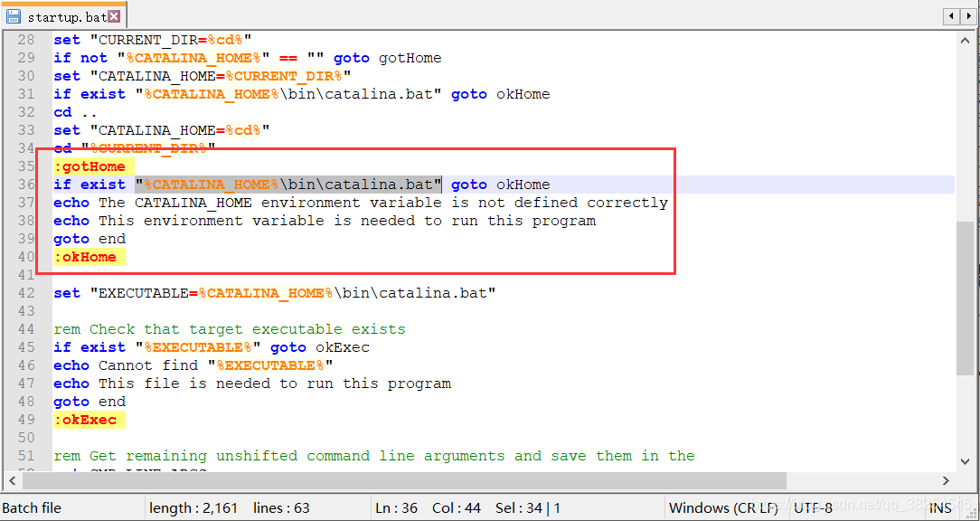
Task: Click the vertical scrollbar down arrow
Action: pos(965,461)
